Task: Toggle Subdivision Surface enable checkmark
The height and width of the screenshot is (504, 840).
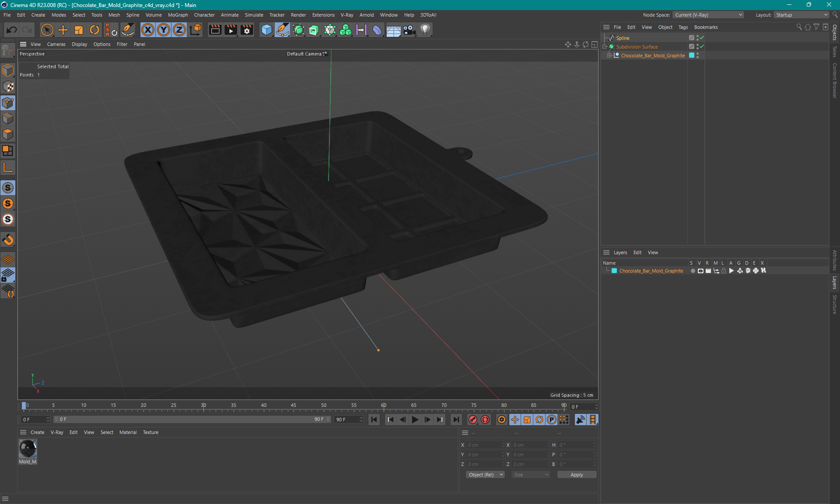Action: pos(702,47)
